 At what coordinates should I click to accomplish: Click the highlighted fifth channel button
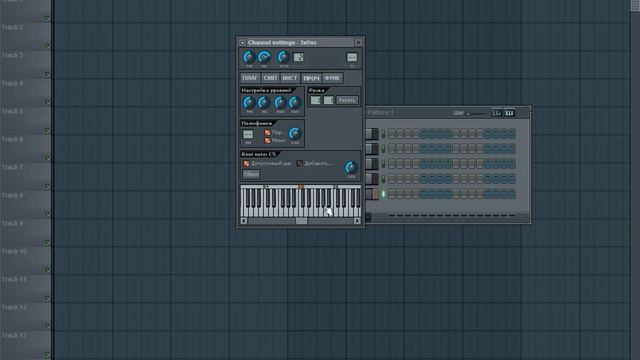372,194
